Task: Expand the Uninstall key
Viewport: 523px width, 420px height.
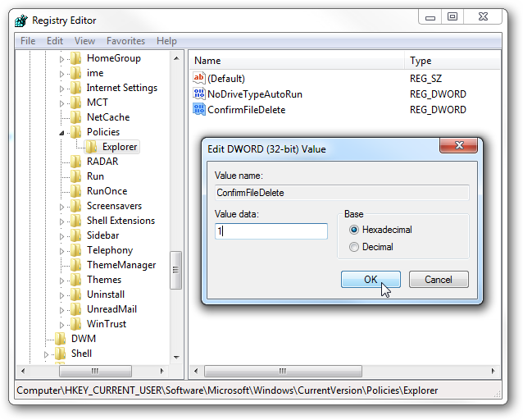Action: point(61,295)
